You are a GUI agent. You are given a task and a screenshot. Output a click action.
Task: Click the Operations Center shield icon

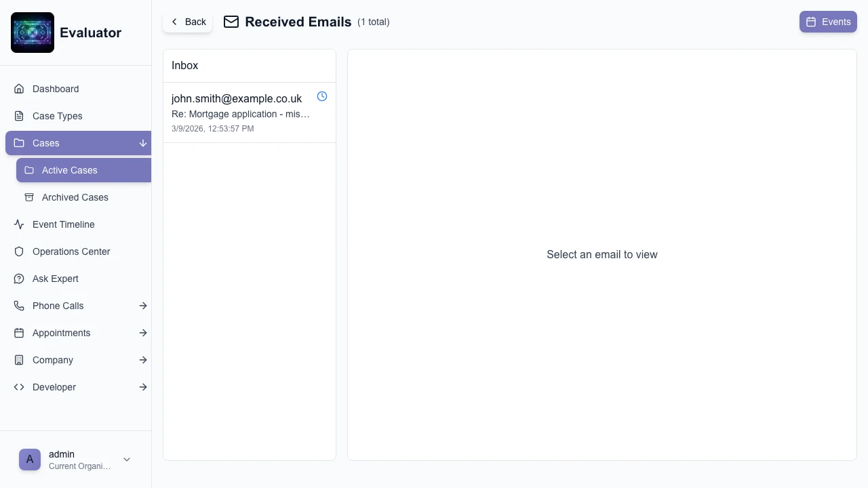pyautogui.click(x=19, y=251)
